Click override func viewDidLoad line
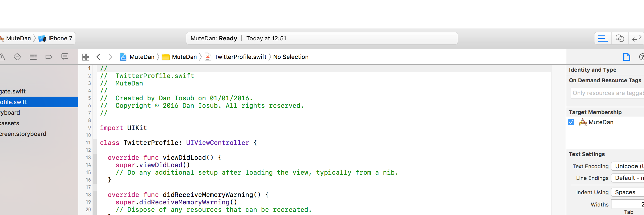 165,158
